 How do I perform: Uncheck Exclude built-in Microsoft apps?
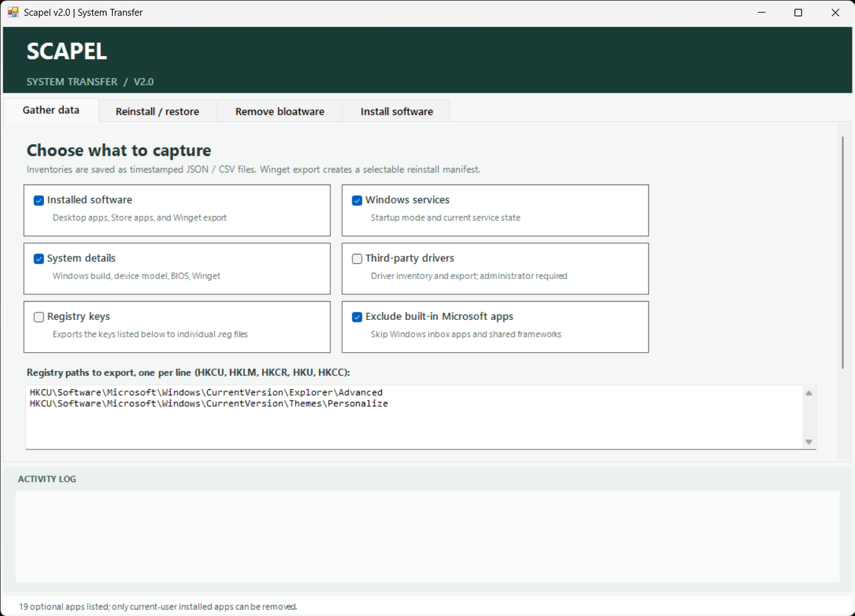click(357, 317)
